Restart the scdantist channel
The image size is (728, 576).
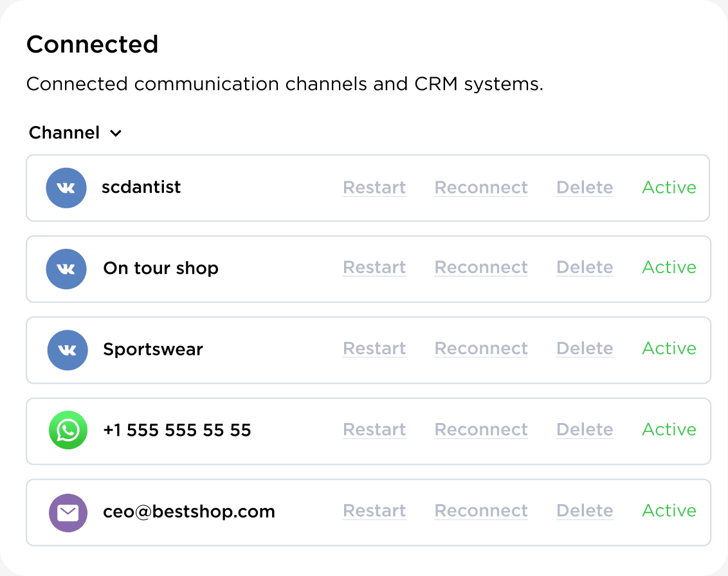(x=374, y=188)
